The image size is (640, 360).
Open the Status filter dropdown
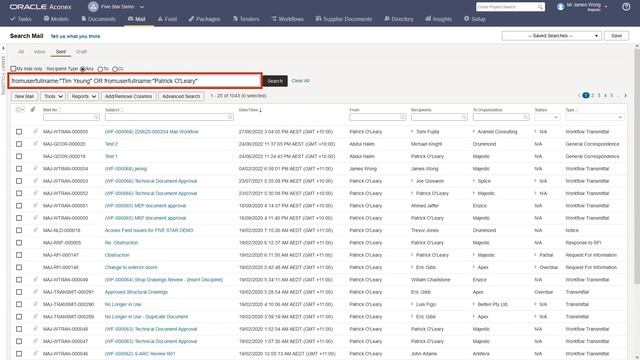point(547,117)
